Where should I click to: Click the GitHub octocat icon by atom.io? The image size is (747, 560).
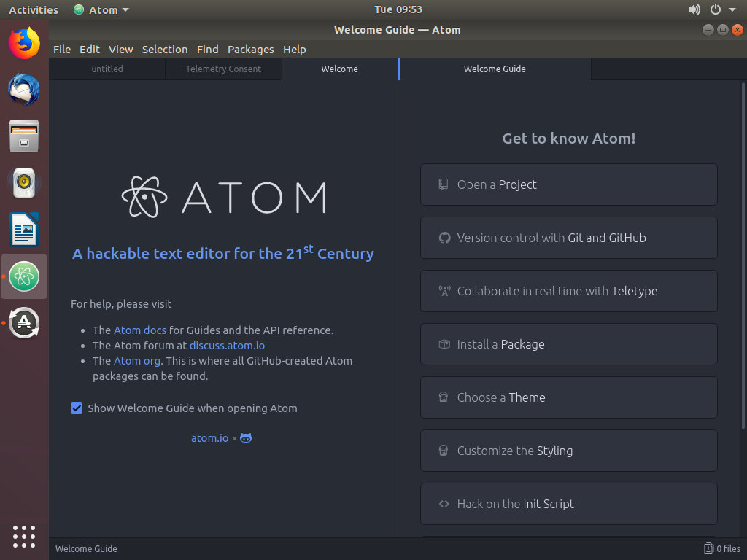point(246,438)
